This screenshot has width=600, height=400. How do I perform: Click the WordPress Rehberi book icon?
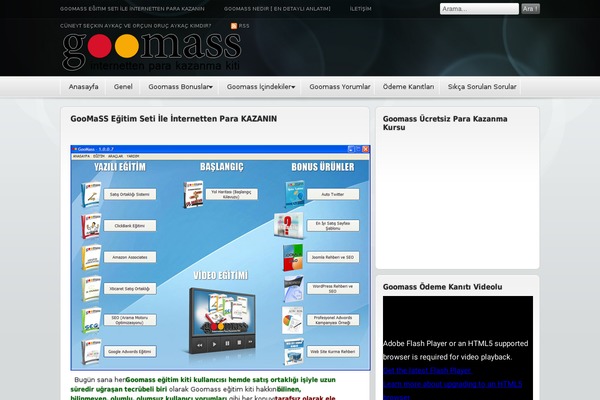293,289
